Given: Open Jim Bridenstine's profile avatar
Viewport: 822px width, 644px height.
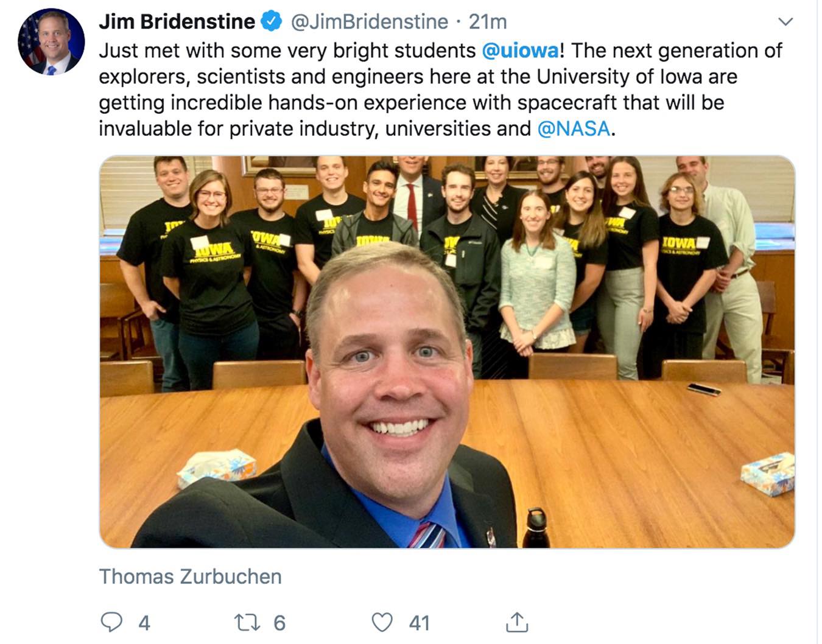Looking at the screenshot, I should (x=51, y=42).
